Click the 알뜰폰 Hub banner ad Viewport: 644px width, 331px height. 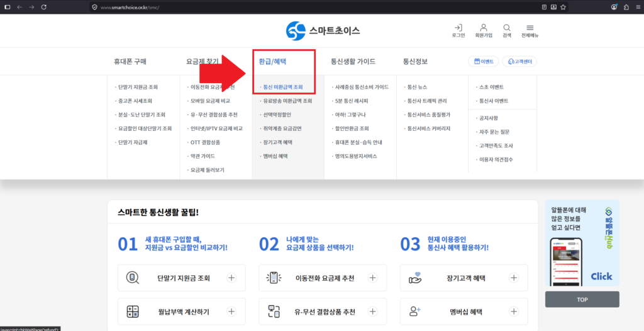(582, 243)
